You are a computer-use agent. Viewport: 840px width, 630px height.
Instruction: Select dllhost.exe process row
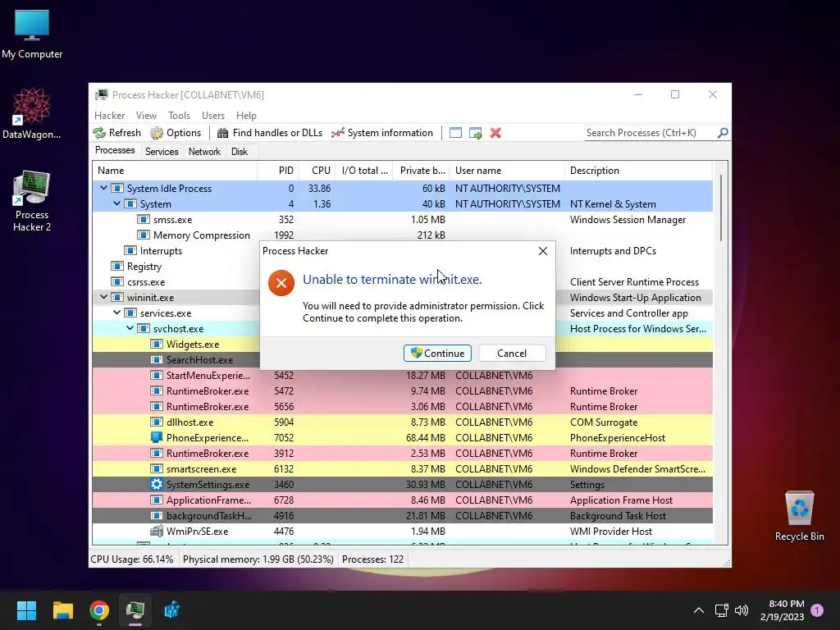[403, 422]
